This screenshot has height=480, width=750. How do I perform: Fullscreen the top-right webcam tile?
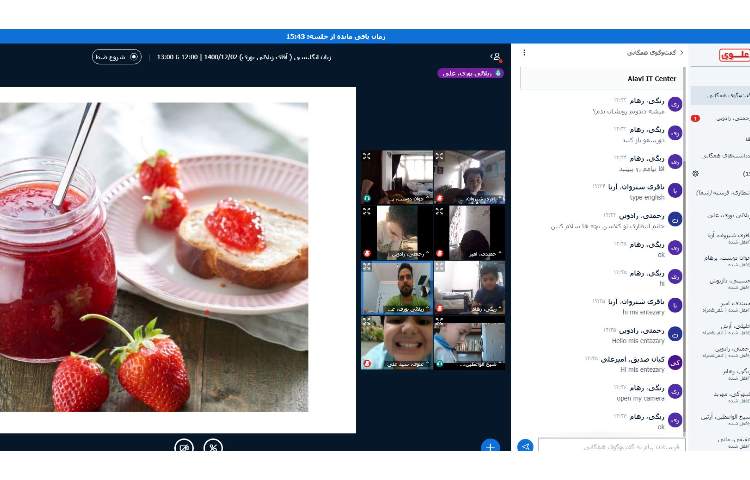coord(440,156)
